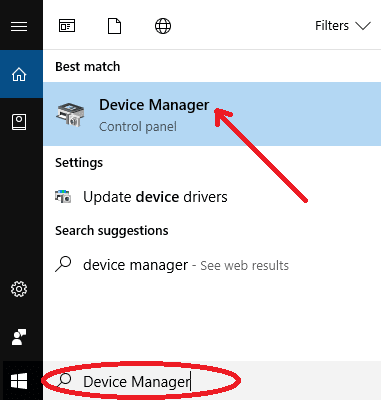Viewport: 381px width, 400px height.
Task: Click the Update device drivers icon
Action: click(x=63, y=196)
